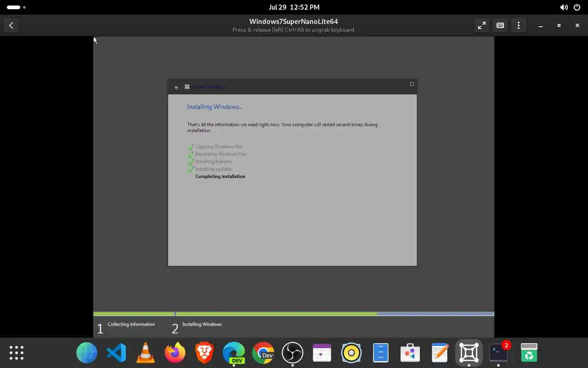Open the yellow speaker music app

point(351,353)
